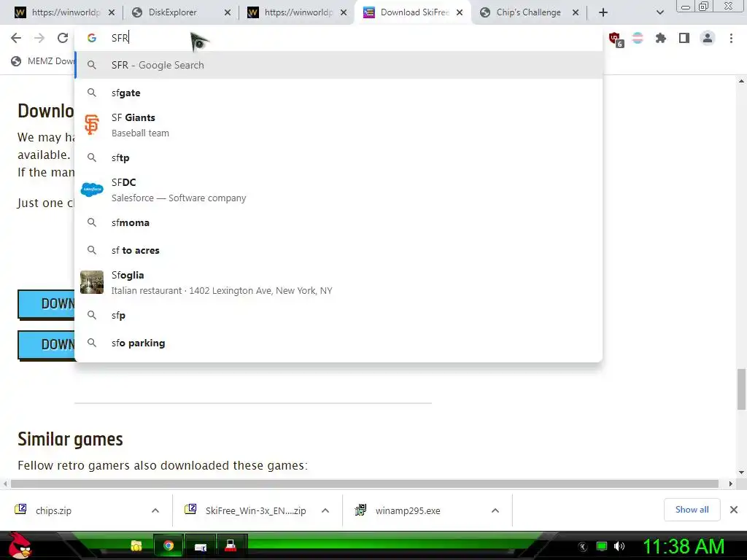The image size is (747, 560).
Task: Click the vertical page scrollbar thumb
Action: coord(742,389)
